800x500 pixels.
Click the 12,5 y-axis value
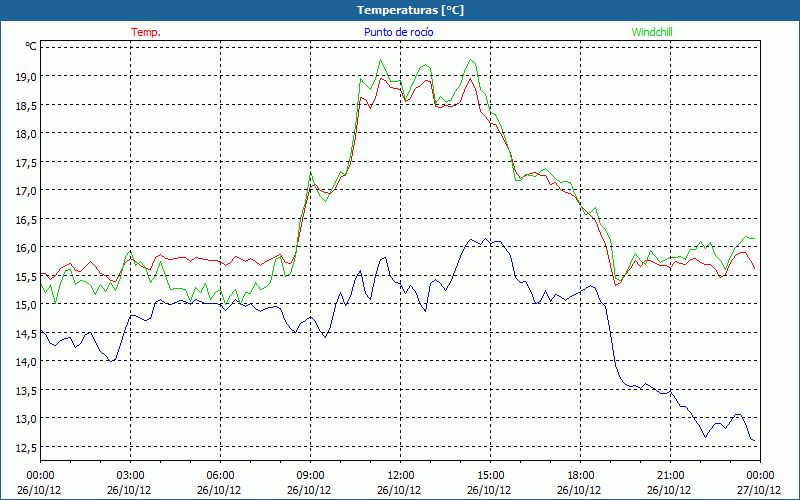pyautogui.click(x=28, y=448)
